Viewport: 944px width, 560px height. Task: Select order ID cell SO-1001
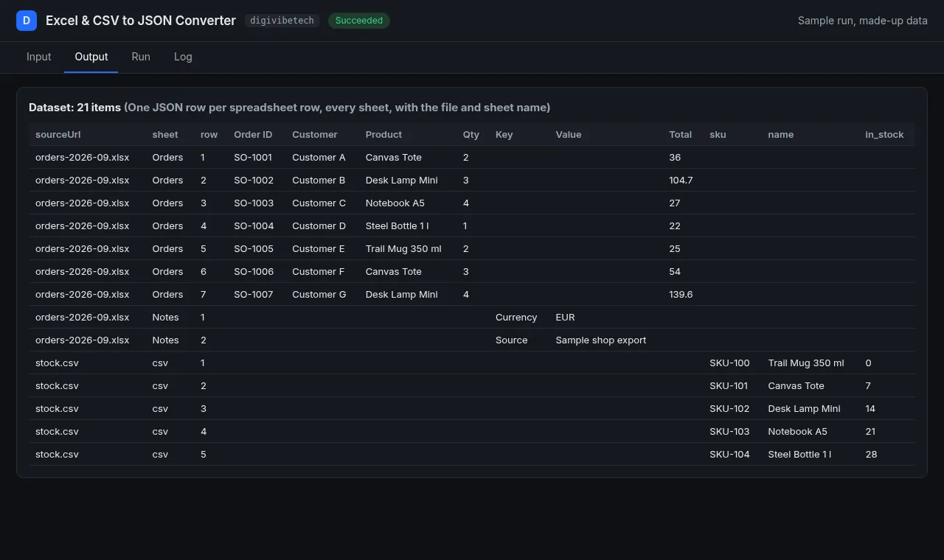pyautogui.click(x=253, y=157)
